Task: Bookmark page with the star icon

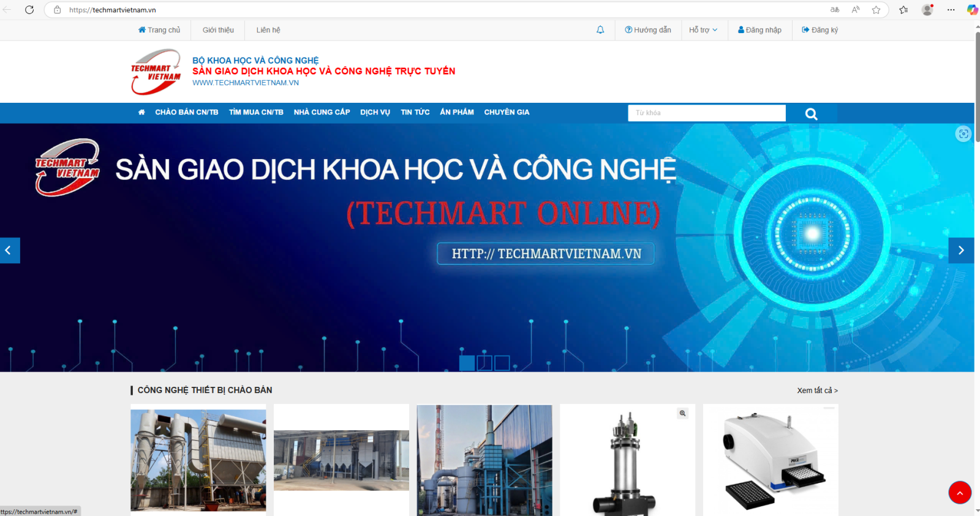Action: pyautogui.click(x=876, y=10)
